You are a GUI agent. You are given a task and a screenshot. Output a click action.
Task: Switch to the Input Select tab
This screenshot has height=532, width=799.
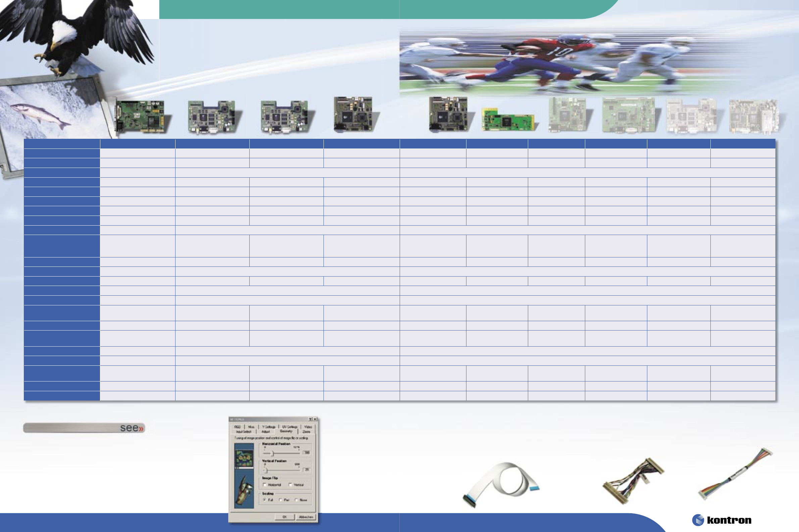click(x=244, y=431)
